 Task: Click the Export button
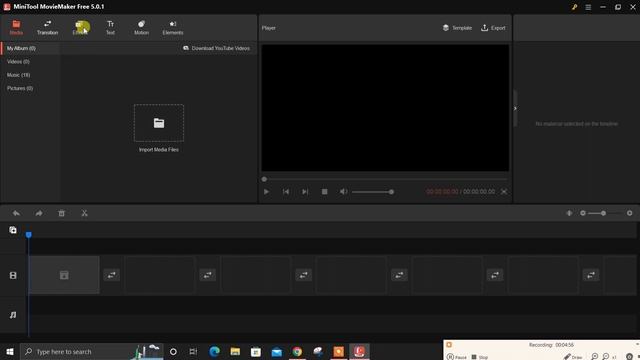493,28
